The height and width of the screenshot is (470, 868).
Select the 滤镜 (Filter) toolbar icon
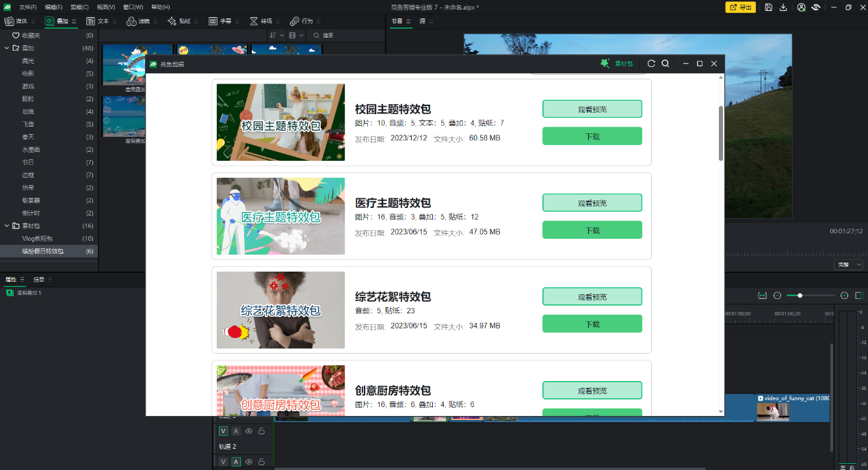(132, 21)
